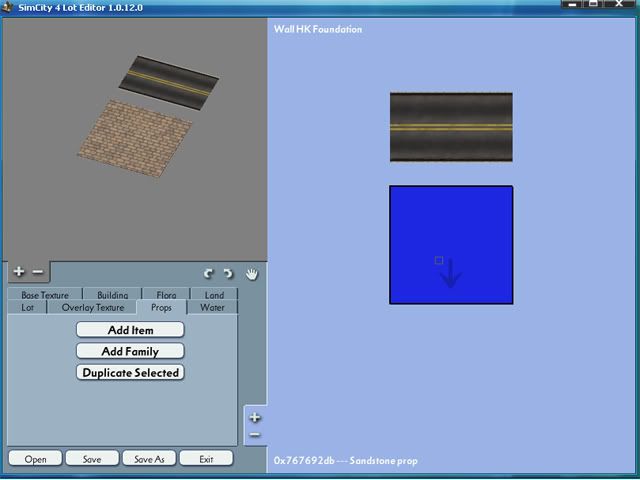Viewport: 640px width, 480px height.
Task: Click the road segment in 3D preview
Action: coord(169,83)
